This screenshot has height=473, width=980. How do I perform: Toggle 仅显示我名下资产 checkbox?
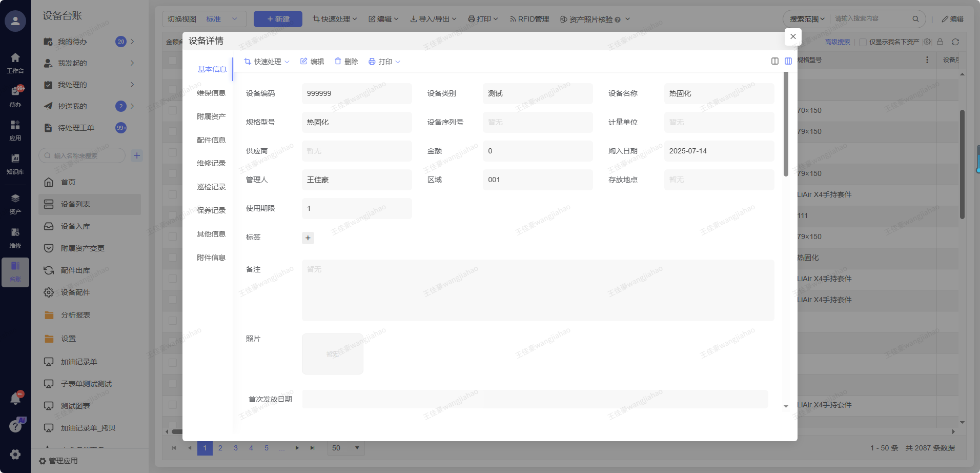[x=863, y=42]
